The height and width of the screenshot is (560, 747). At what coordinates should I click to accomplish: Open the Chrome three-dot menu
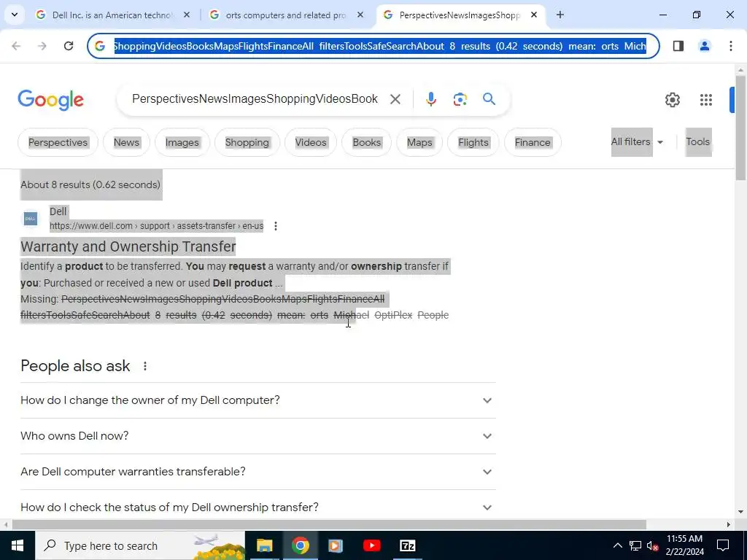tap(730, 46)
